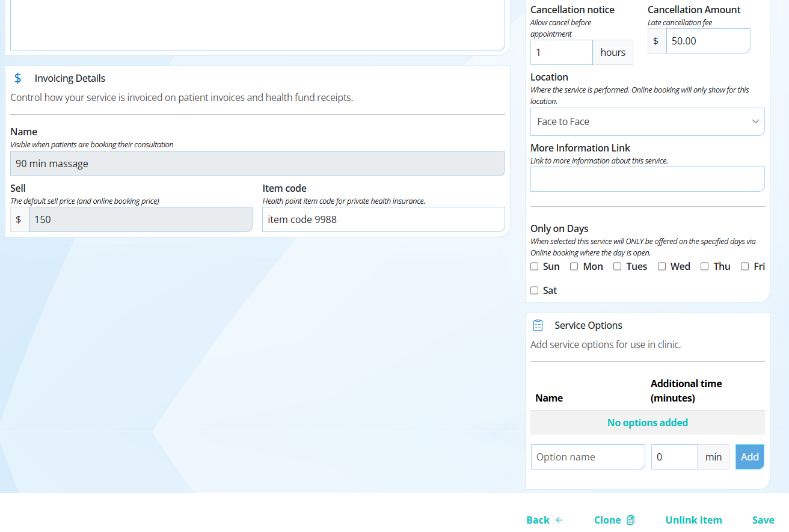Click the dollar sign prefix of Cancellation Amount
The width and height of the screenshot is (789, 532).
pos(656,41)
